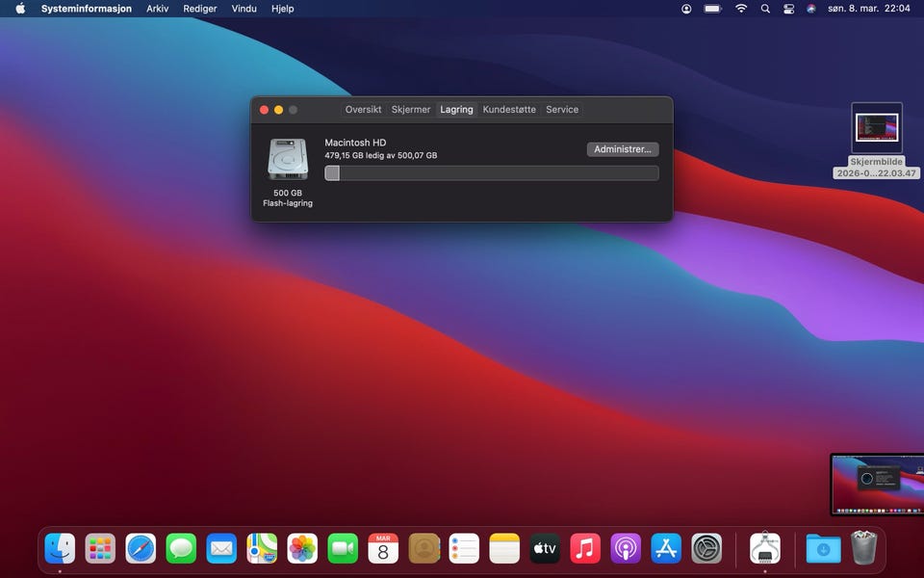Open App Store from the dock
Image resolution: width=924 pixels, height=578 pixels.
(x=666, y=548)
